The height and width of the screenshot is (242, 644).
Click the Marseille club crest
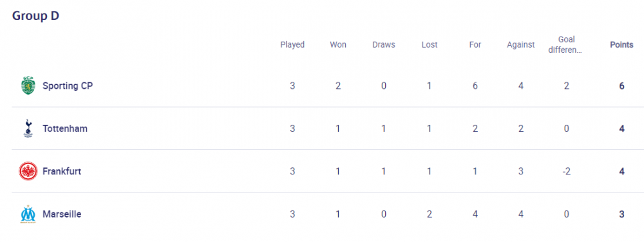28,214
